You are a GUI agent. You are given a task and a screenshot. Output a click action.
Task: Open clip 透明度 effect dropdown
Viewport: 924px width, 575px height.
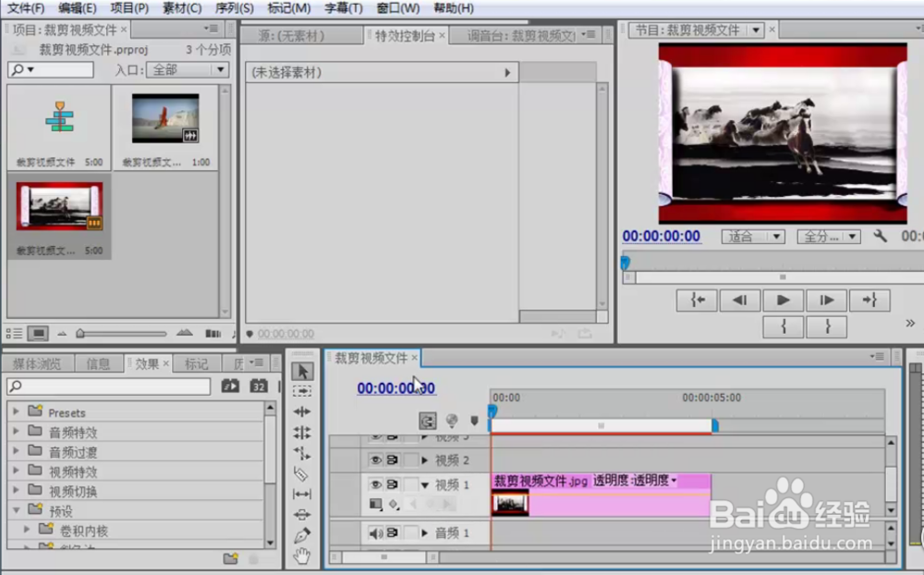point(674,481)
